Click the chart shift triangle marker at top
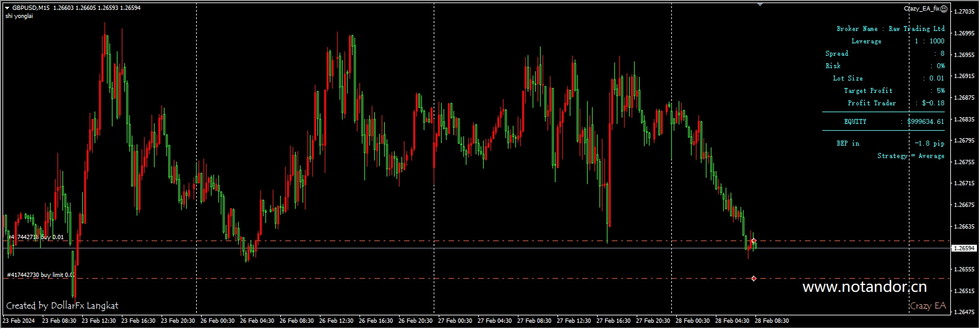980x329 pixels. click(x=760, y=4)
